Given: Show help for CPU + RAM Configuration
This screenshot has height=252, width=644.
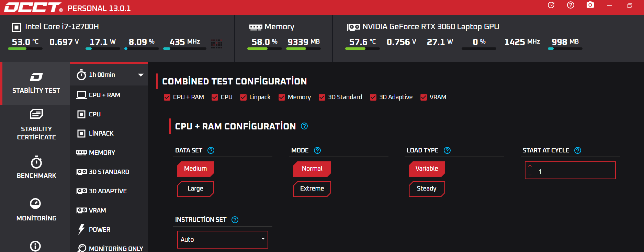Looking at the screenshot, I should 304,126.
